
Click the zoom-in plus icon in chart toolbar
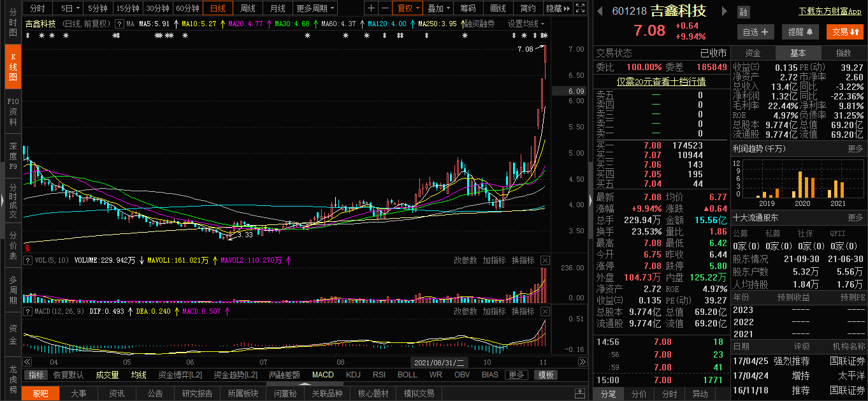click(372, 8)
